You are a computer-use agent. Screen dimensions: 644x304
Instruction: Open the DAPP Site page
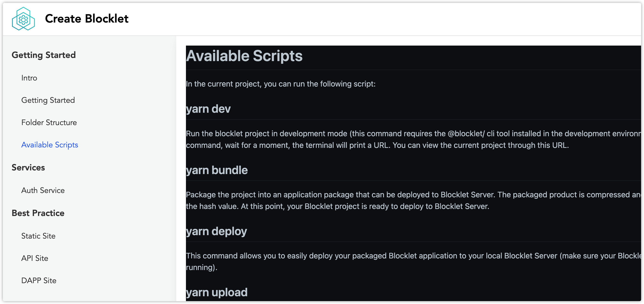39,281
